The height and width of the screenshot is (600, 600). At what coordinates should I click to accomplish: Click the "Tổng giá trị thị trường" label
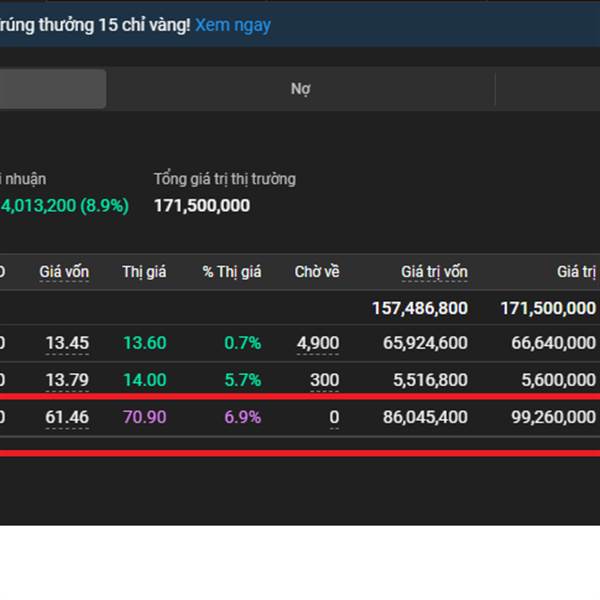click(x=224, y=179)
